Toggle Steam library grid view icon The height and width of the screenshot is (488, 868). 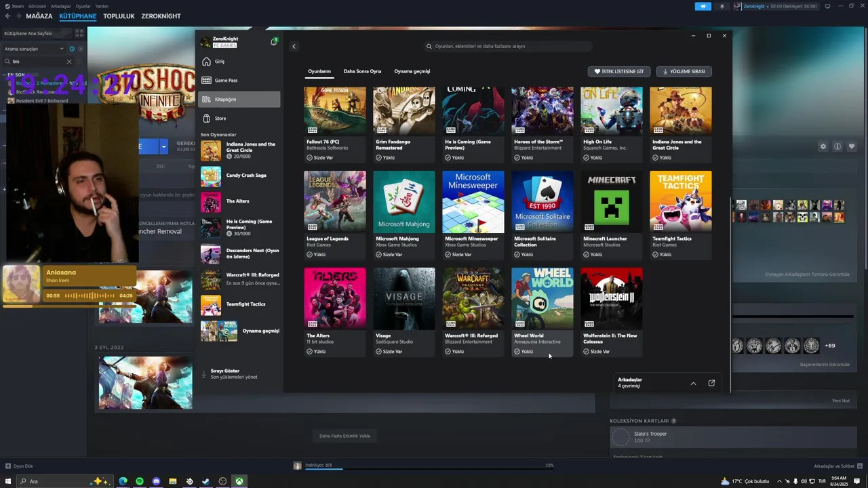(79, 33)
